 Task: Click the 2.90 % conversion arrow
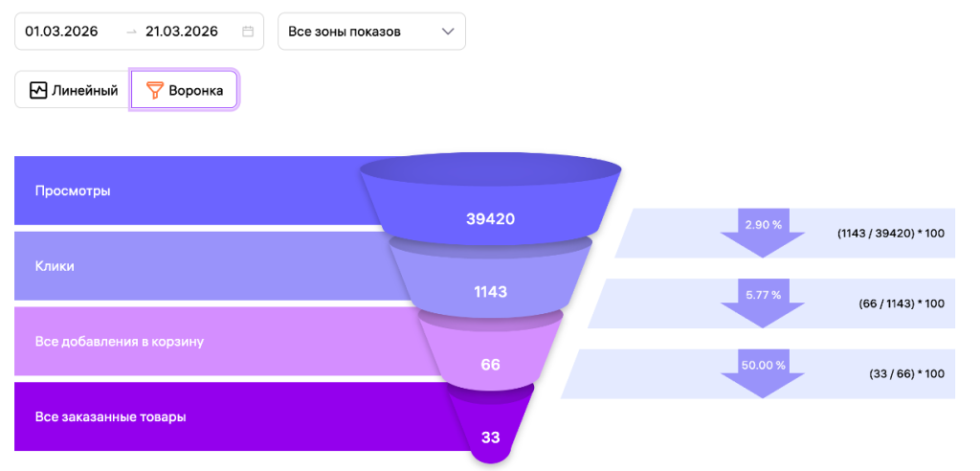point(763,231)
